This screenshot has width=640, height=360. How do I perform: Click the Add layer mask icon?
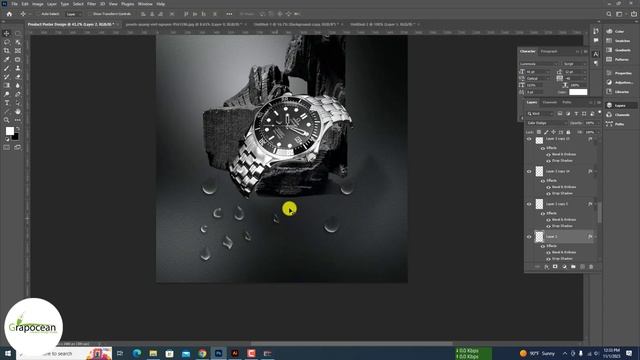tap(555, 267)
